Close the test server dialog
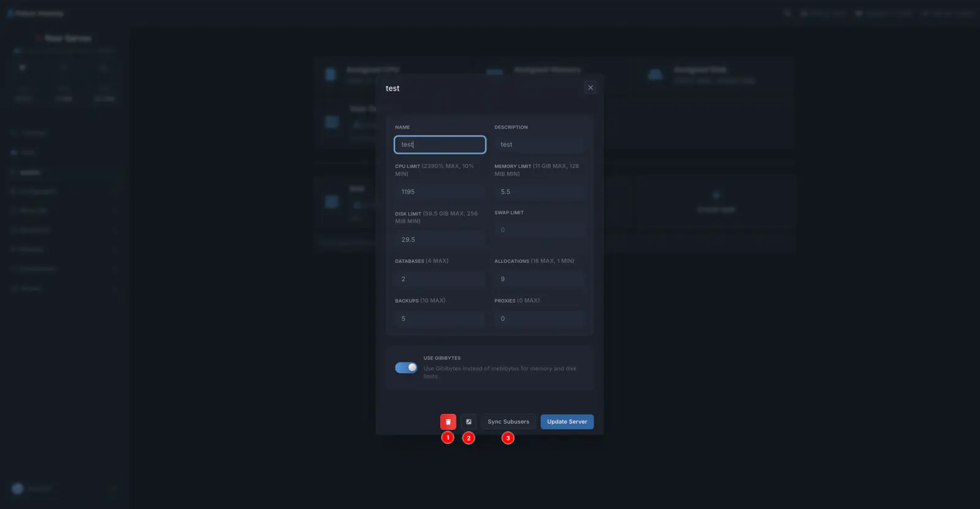The image size is (980, 509). click(590, 88)
